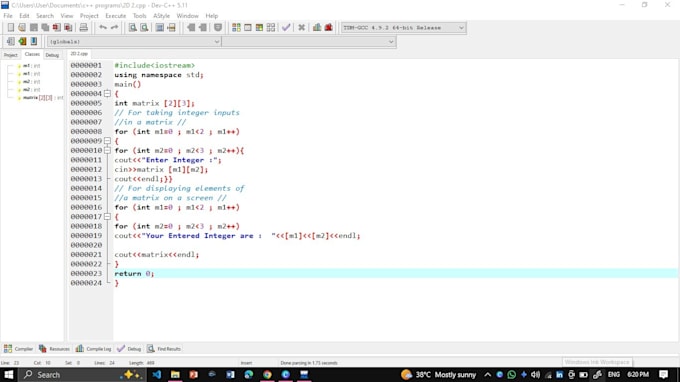Open the File menu
Image resolution: width=680 pixels, height=382 pixels.
8,16
